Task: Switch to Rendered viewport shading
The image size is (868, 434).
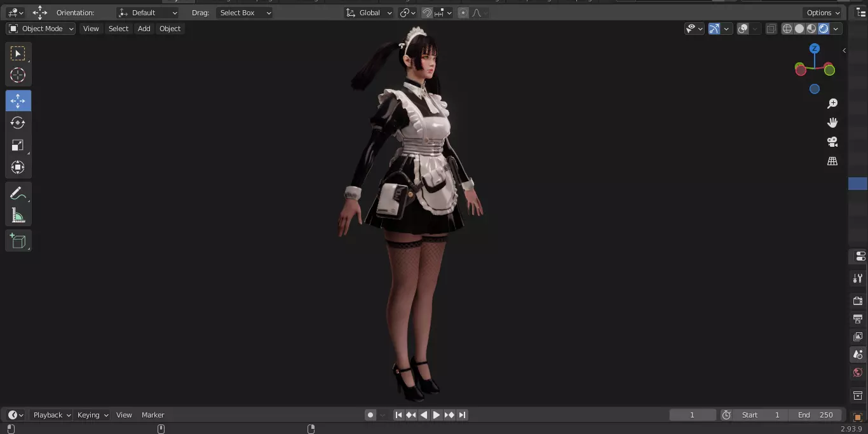Action: [x=824, y=29]
